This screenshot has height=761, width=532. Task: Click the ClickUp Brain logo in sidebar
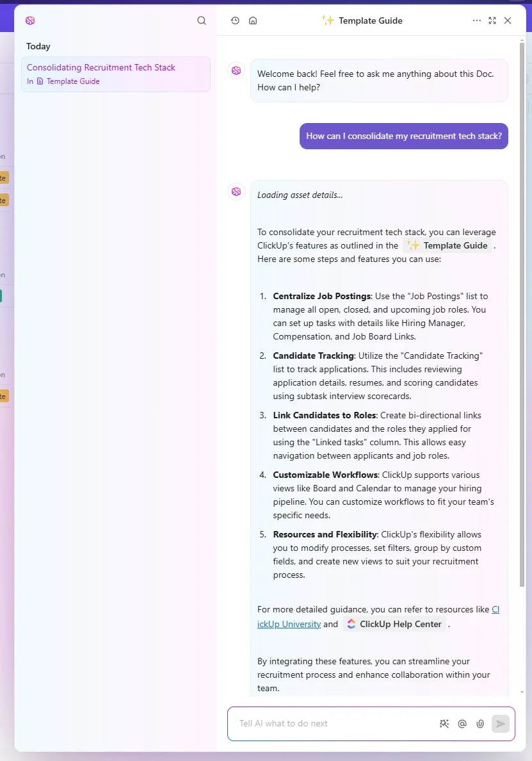pos(30,20)
